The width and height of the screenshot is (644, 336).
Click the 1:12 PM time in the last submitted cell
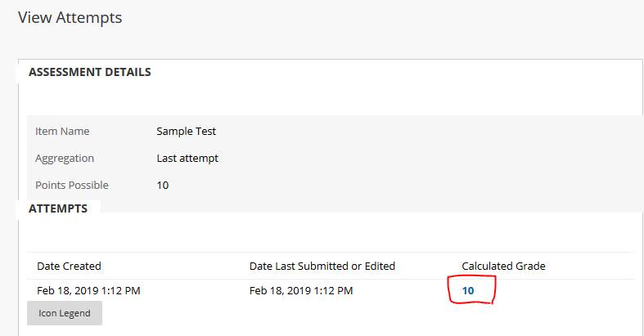[337, 290]
